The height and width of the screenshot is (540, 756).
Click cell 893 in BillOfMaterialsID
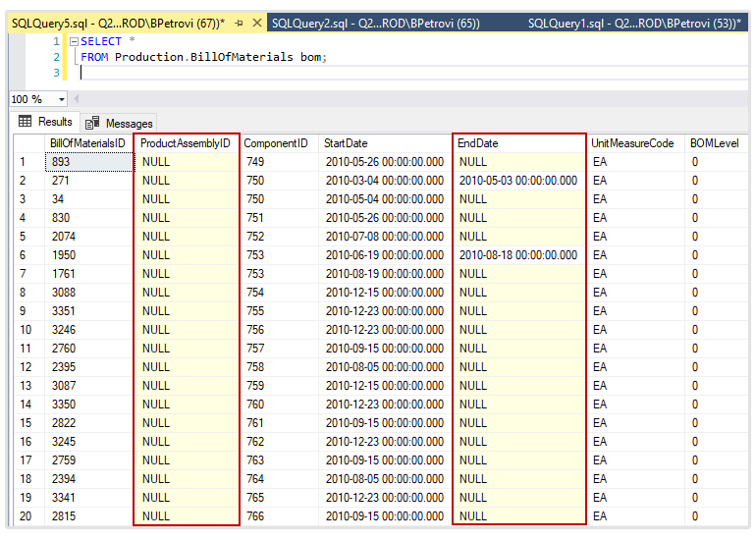(89, 162)
